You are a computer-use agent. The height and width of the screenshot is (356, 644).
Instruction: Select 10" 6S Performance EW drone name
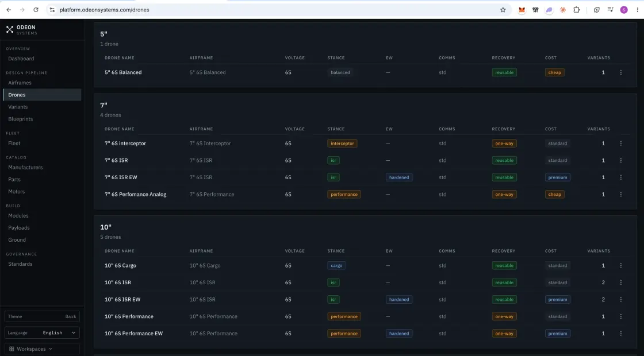pos(133,334)
